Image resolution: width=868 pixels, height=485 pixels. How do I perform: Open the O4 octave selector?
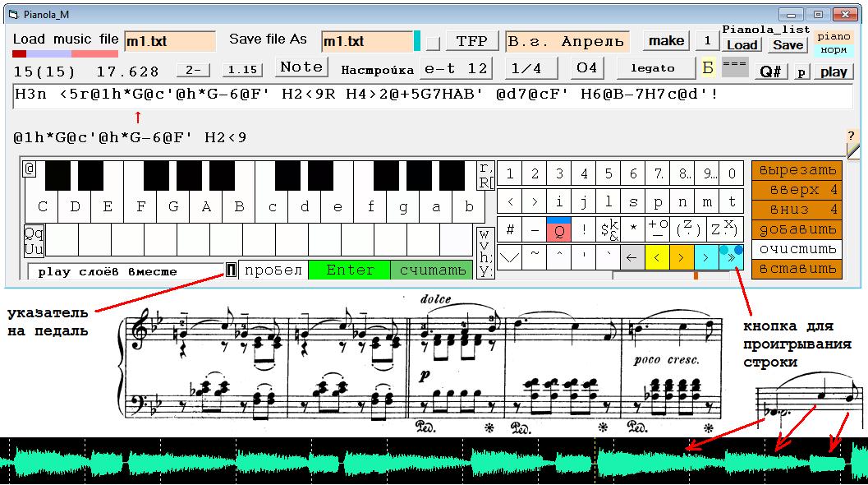[x=586, y=67]
